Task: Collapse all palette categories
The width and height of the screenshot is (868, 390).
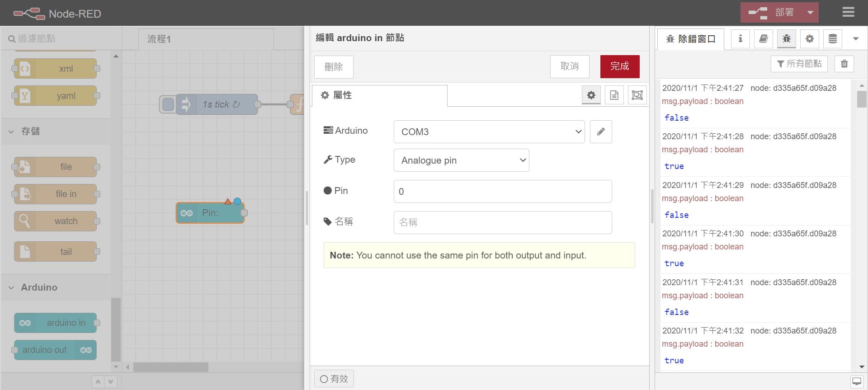Action: [98, 382]
